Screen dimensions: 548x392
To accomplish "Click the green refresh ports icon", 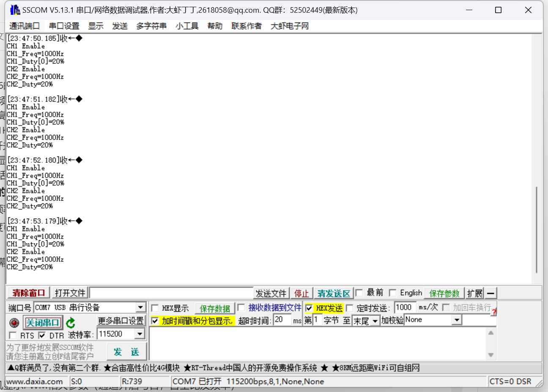I will [70, 322].
